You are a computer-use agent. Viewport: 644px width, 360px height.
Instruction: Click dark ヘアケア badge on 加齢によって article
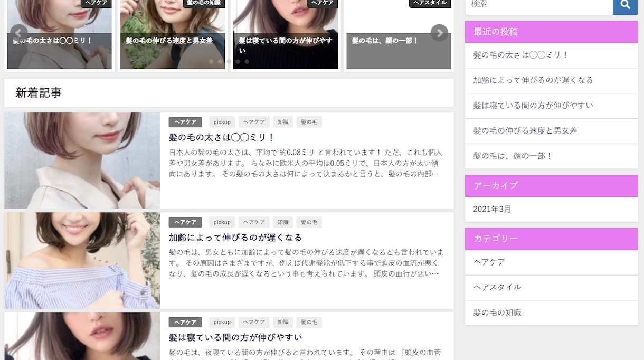[185, 222]
